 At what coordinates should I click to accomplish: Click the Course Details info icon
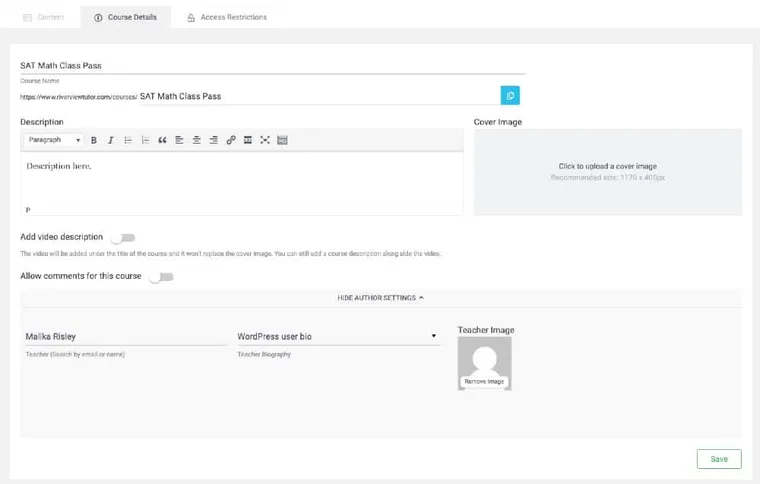[98, 17]
